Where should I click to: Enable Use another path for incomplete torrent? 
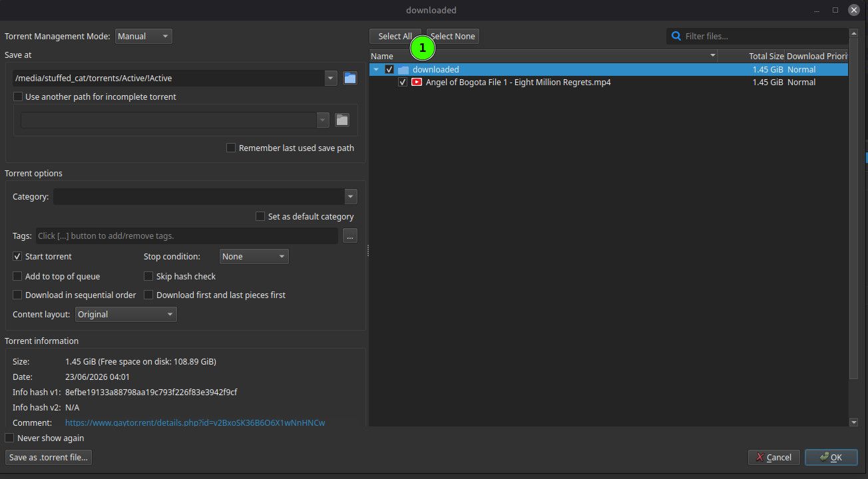(x=18, y=97)
